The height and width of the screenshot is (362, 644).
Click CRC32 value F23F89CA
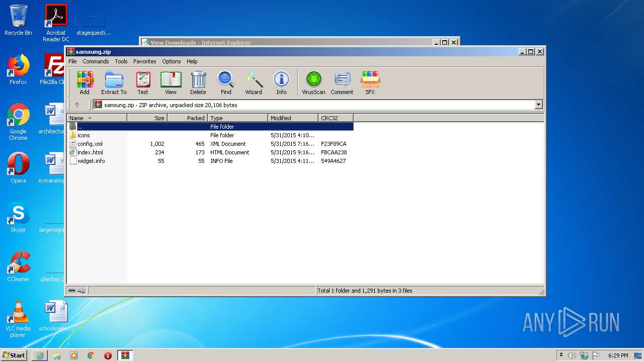(334, 144)
